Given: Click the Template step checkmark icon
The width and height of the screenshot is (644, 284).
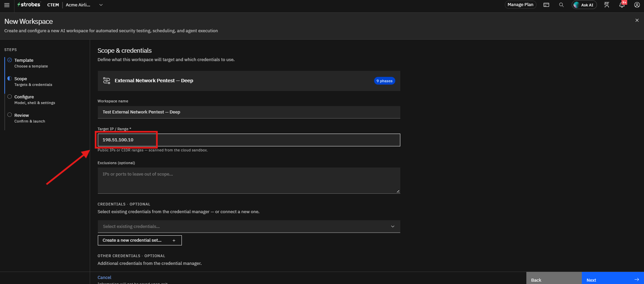Looking at the screenshot, I should coord(10,60).
